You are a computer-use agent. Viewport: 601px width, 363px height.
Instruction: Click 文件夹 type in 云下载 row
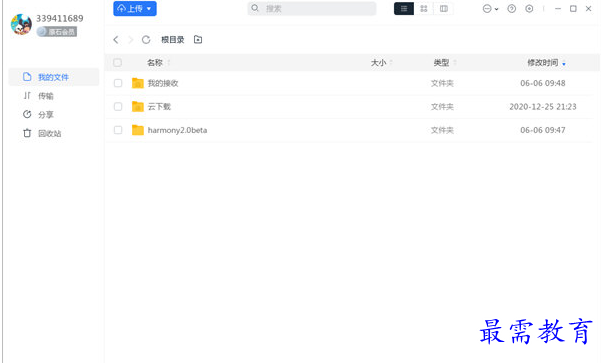[x=442, y=107]
